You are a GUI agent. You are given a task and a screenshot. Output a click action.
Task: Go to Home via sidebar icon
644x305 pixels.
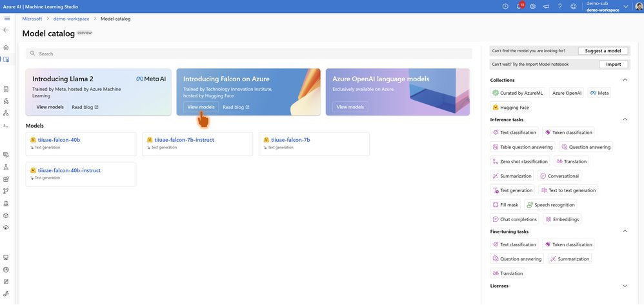point(6,47)
